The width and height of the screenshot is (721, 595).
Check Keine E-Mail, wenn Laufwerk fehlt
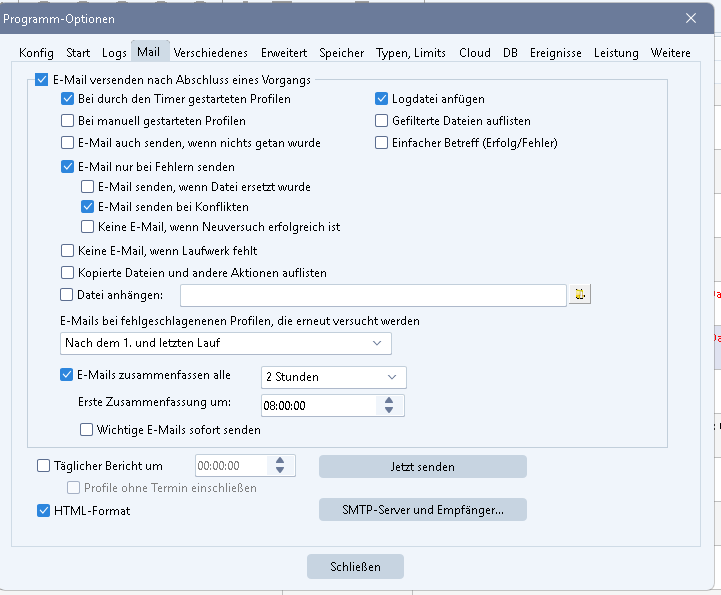tap(67, 251)
